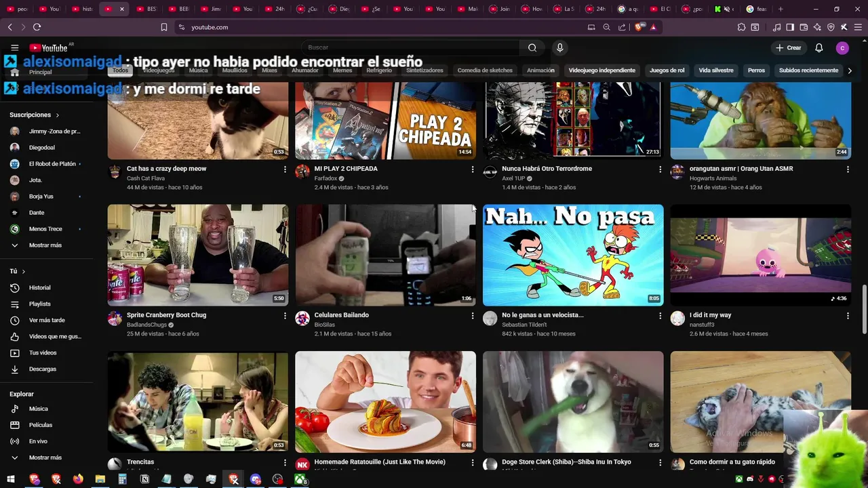The width and height of the screenshot is (868, 488).
Task: Select the Comedia de sketches chip
Action: pos(485,70)
